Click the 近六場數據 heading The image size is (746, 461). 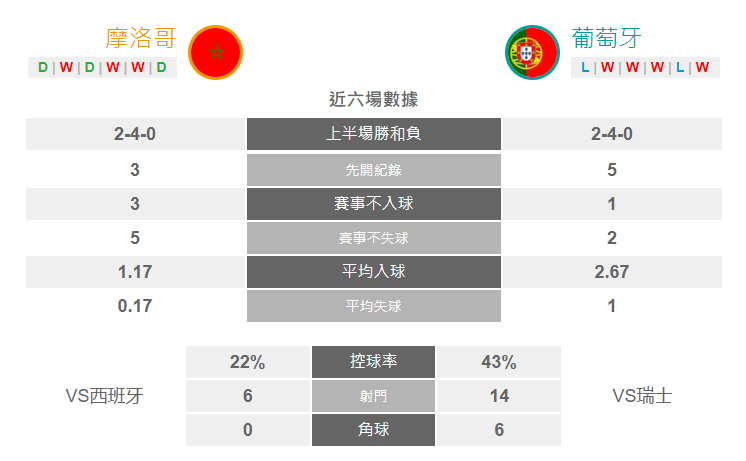coord(373,99)
